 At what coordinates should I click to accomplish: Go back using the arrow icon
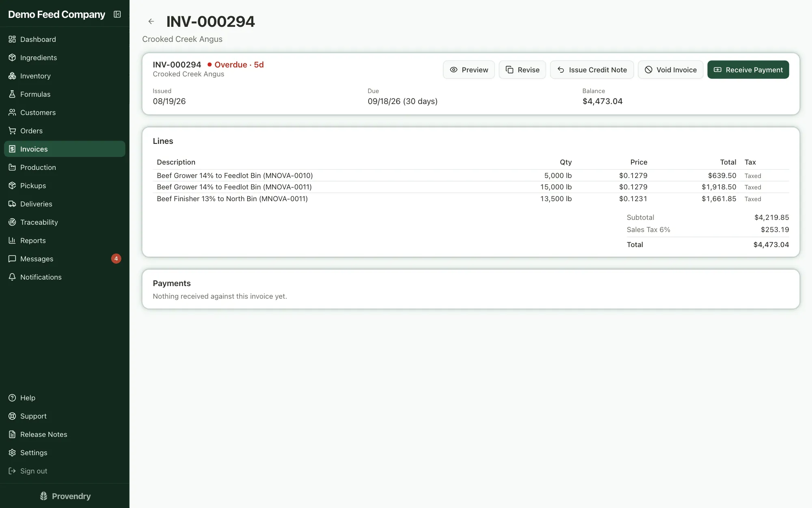151,22
